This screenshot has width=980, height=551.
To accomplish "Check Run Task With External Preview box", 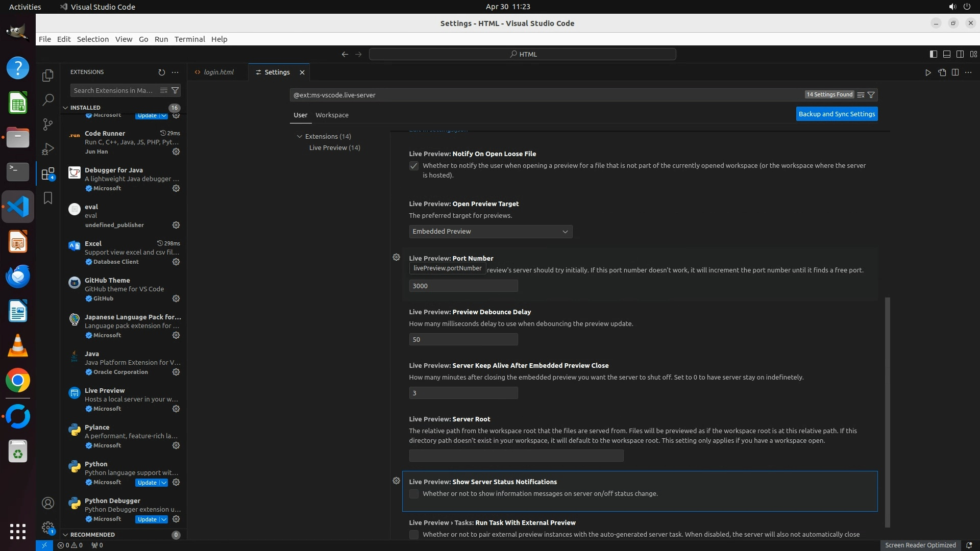I will pyautogui.click(x=414, y=535).
